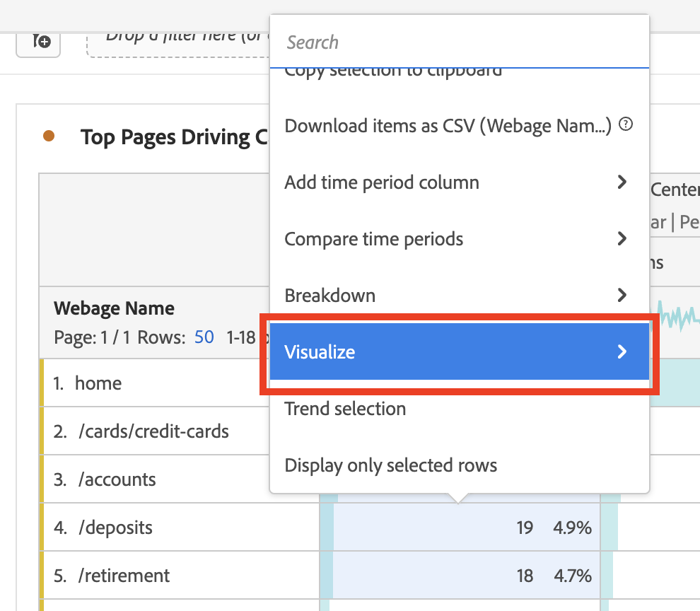Viewport: 700px width, 611px height.
Task: Click the orange dot beside Top Pages title
Action: click(49, 136)
